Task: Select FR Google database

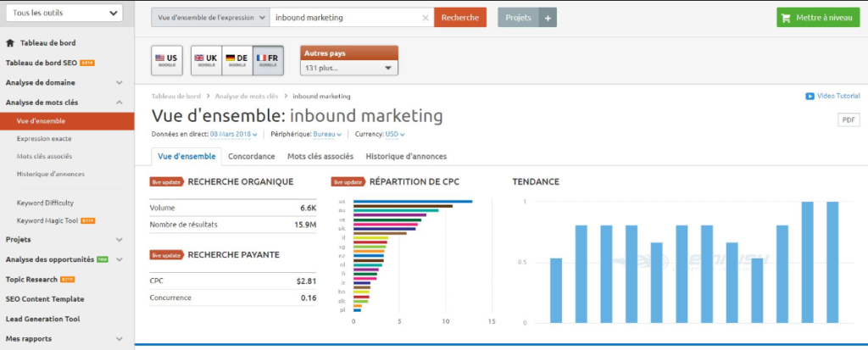Action: click(268, 60)
